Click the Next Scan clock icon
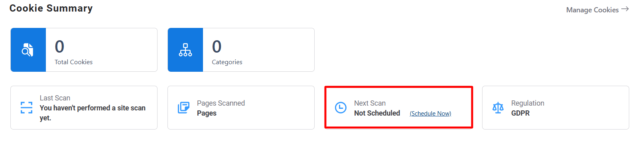Image resolution: width=644 pixels, height=167 pixels. pos(341,108)
